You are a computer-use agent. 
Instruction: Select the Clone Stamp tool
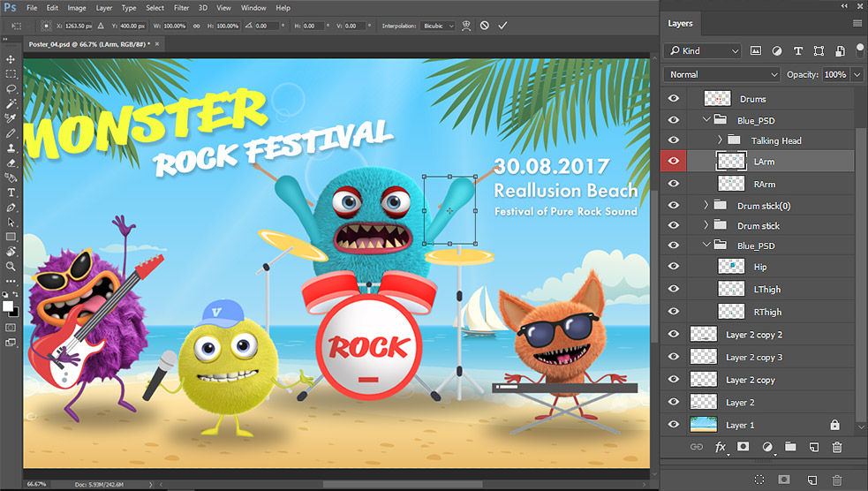pos(11,148)
